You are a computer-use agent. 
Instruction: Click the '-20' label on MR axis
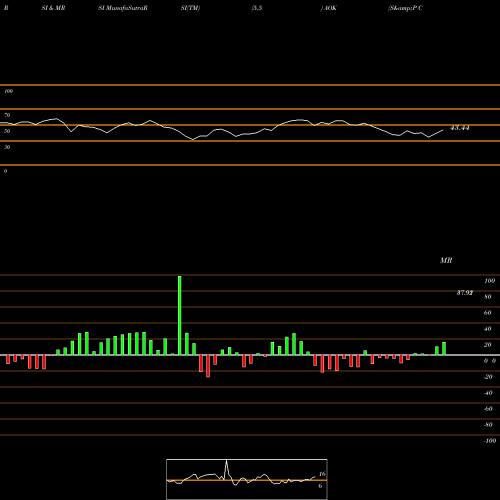(488, 377)
